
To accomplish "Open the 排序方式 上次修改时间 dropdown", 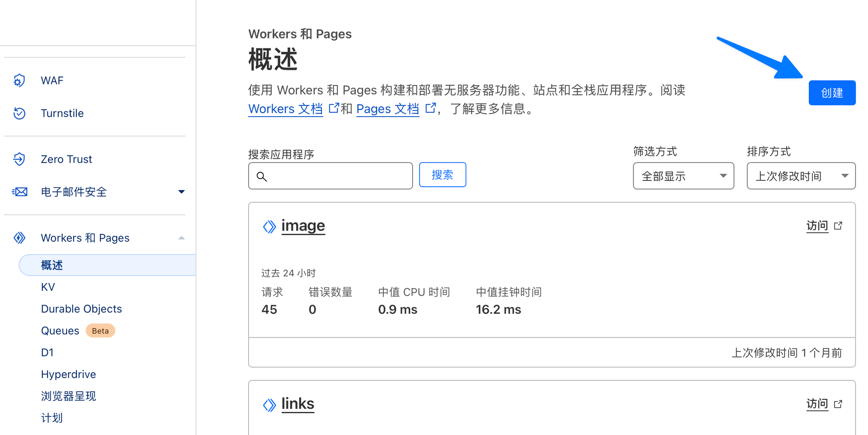I will [x=801, y=176].
